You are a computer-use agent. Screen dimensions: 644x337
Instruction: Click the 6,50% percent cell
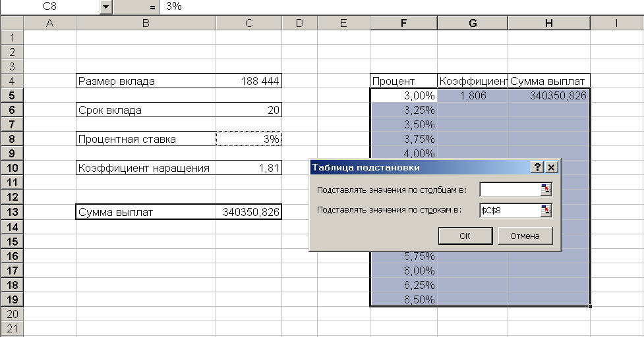pyautogui.click(x=403, y=299)
